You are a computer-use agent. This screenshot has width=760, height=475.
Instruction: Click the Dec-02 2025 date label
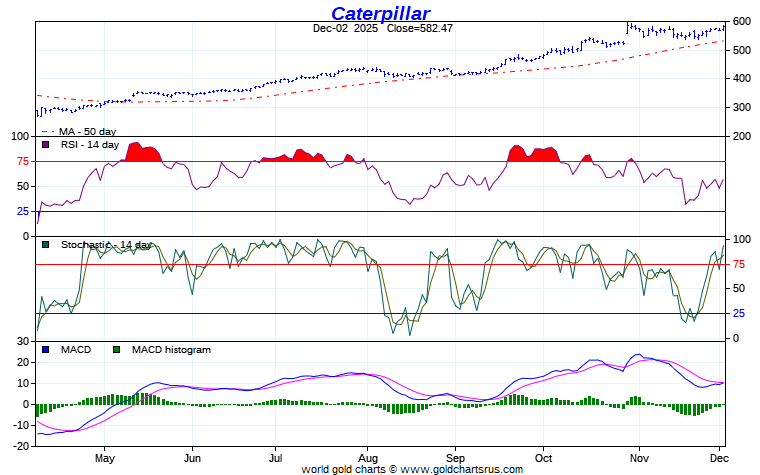coord(345,28)
